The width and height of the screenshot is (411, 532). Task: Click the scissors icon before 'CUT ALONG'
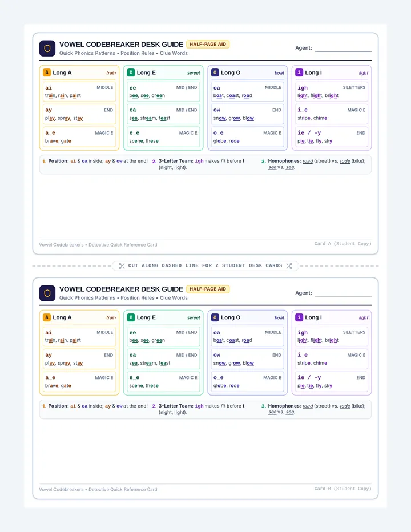click(122, 265)
